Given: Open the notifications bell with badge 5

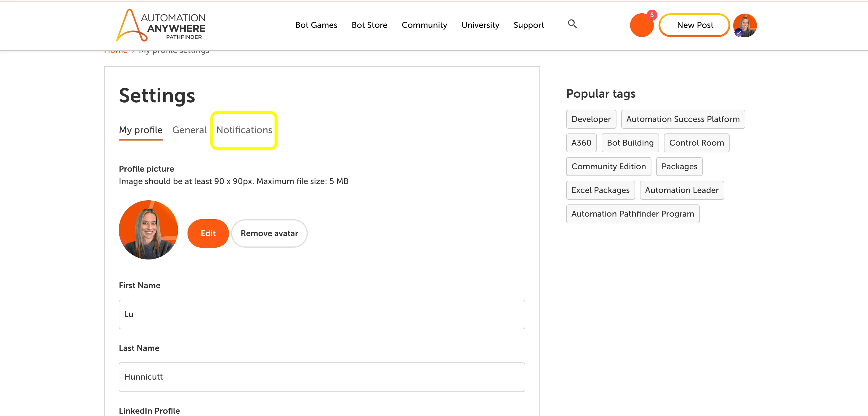Looking at the screenshot, I should coord(642,25).
